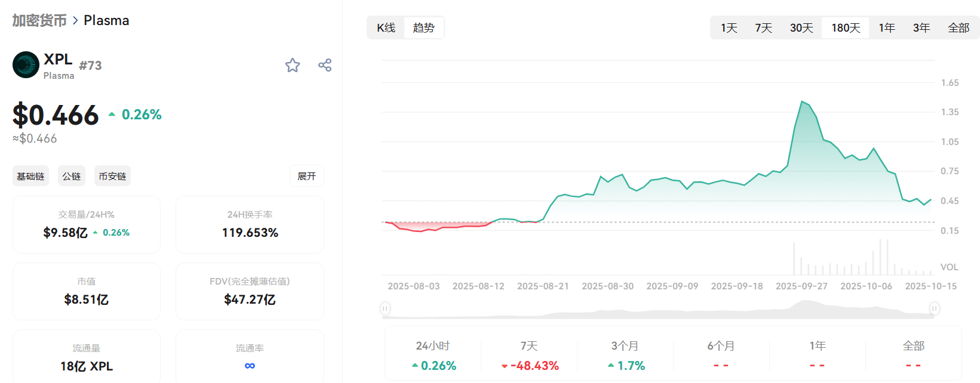Select the 7天 time range tab

click(763, 28)
